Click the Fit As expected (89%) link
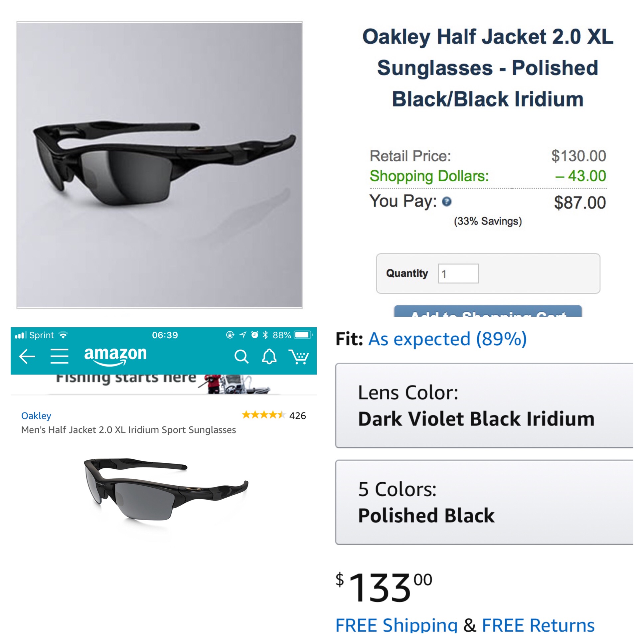The width and height of the screenshot is (644, 644). coord(447,339)
